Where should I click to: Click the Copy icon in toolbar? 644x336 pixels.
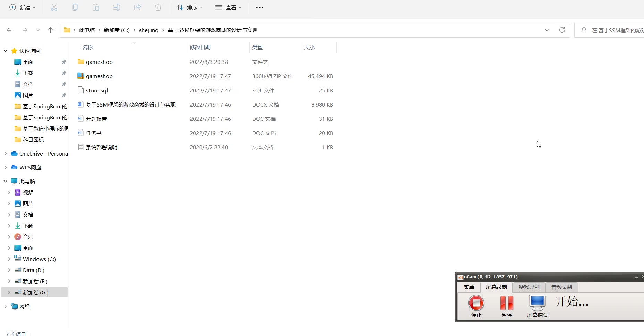click(75, 7)
